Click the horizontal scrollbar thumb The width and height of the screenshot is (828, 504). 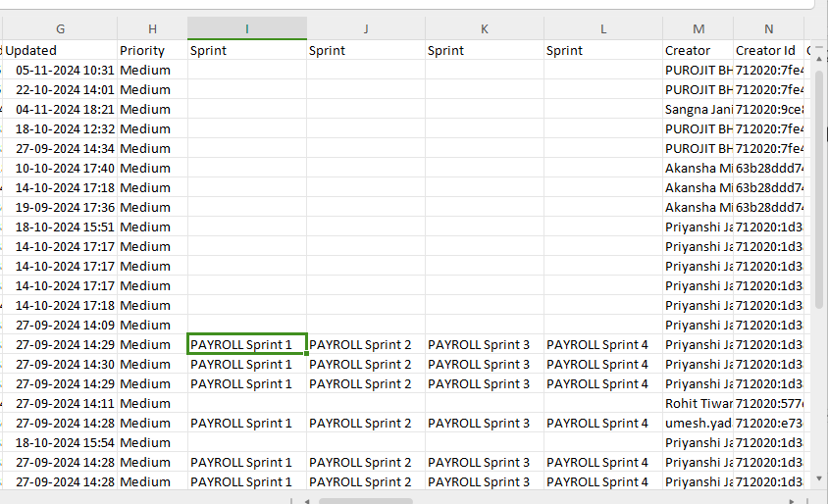tap(365, 501)
